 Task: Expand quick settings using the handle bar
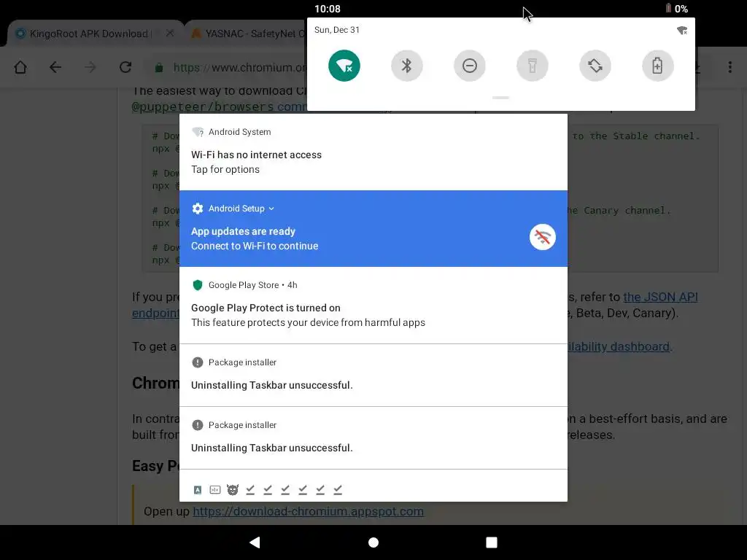[x=500, y=98]
